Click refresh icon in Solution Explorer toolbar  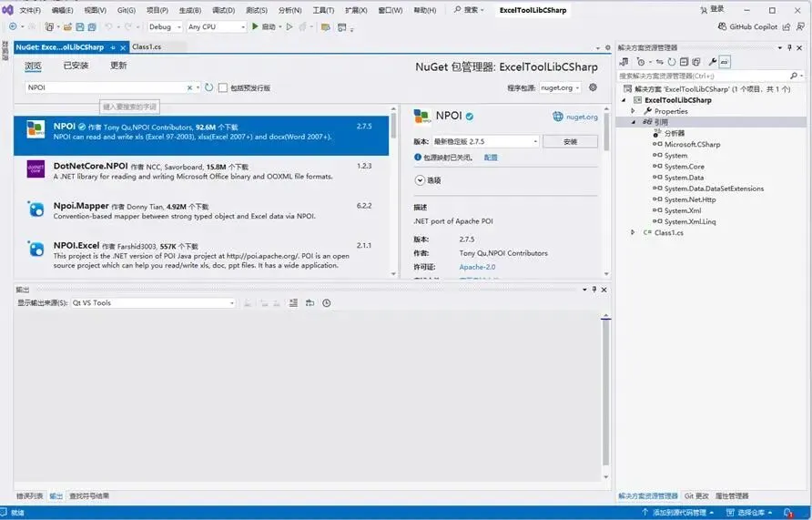[x=672, y=62]
